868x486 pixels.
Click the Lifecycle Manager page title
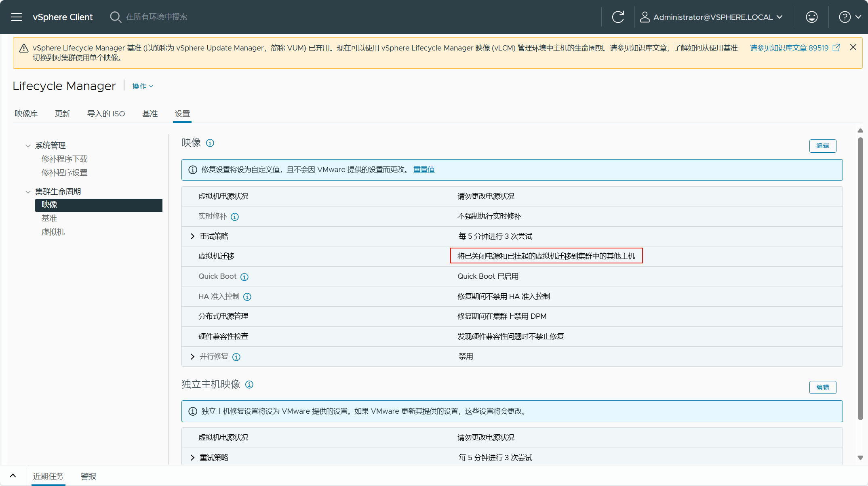pos(64,86)
